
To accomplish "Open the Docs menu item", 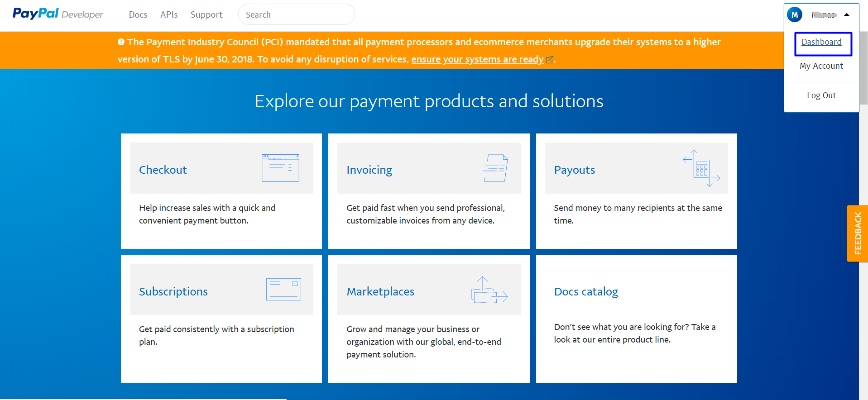I will click(x=138, y=14).
